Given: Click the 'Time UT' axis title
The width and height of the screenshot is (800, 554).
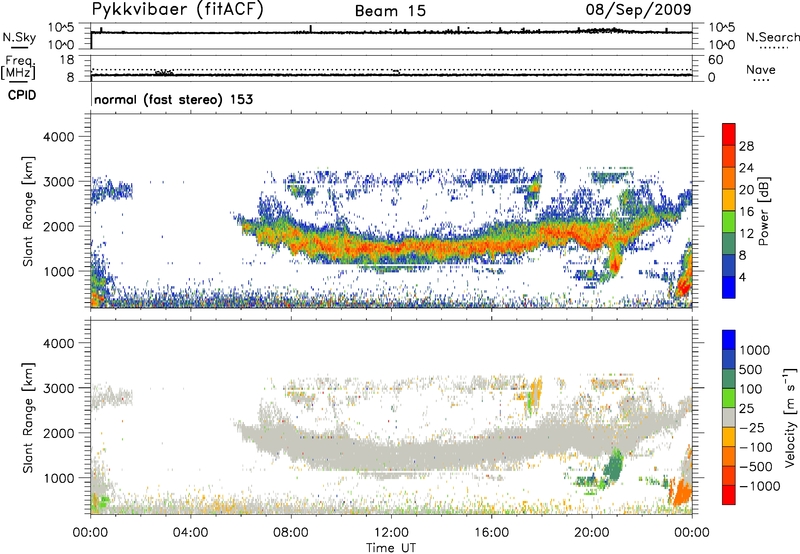Looking at the screenshot, I should [x=391, y=548].
